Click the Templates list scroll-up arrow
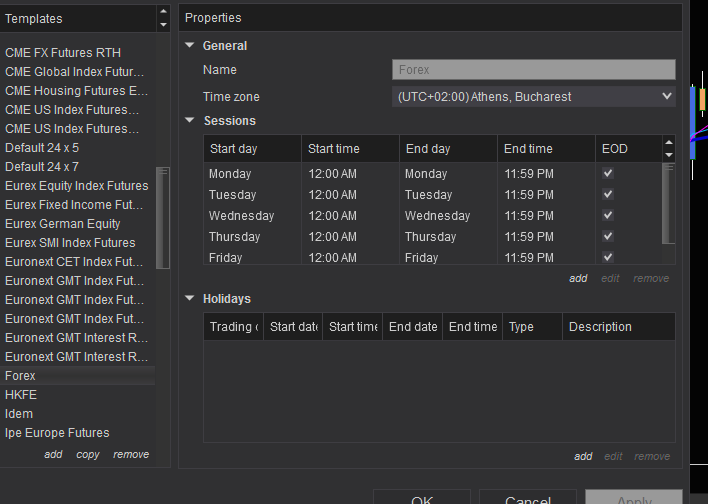 [163, 11]
